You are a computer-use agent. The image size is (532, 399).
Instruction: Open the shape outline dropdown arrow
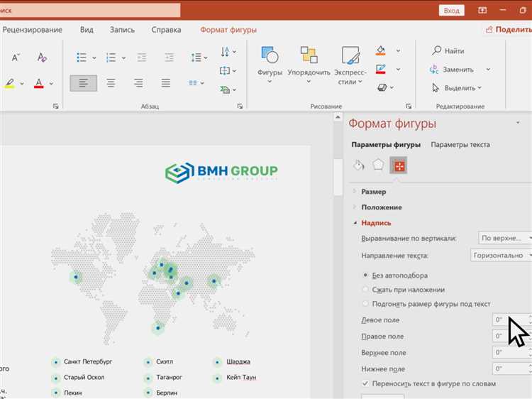[x=399, y=70]
